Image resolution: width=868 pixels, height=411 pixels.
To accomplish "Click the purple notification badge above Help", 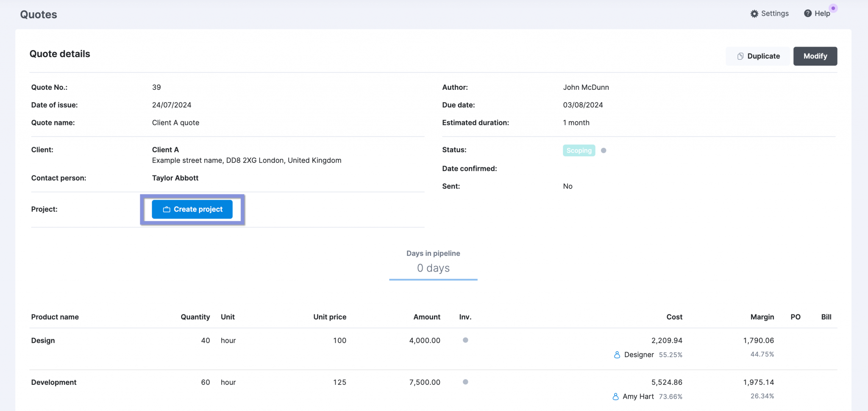I will (x=833, y=8).
